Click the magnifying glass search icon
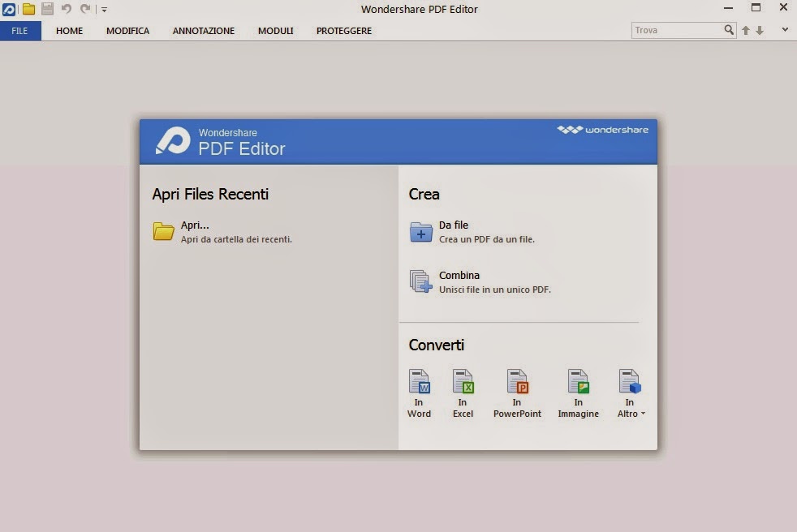Viewport: 797px width, 532px height. pos(729,31)
